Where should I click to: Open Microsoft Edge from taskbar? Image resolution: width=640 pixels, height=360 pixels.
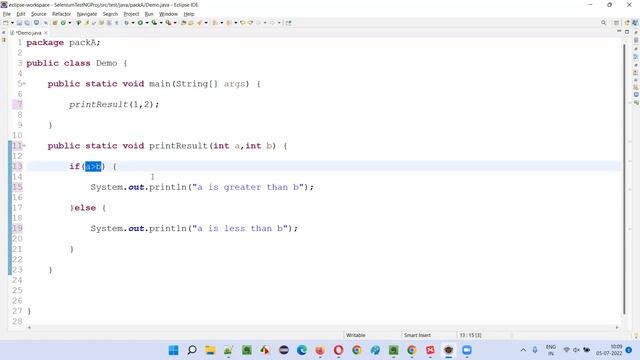click(302, 350)
